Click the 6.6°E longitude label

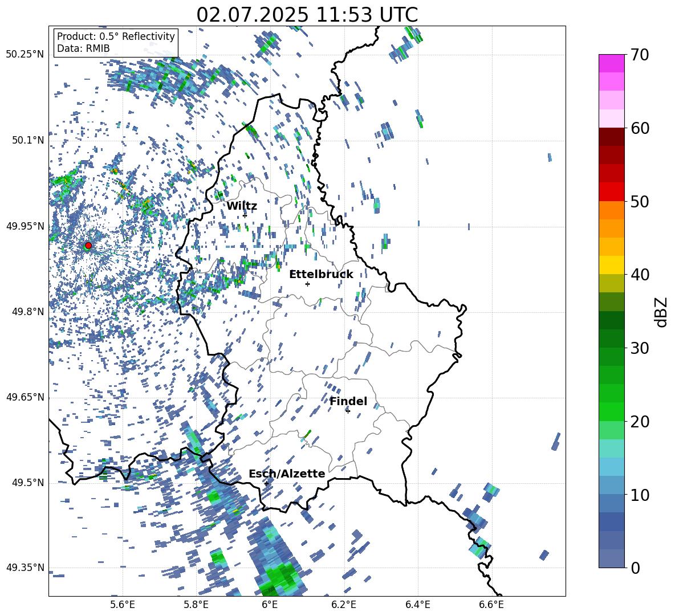coord(491,605)
